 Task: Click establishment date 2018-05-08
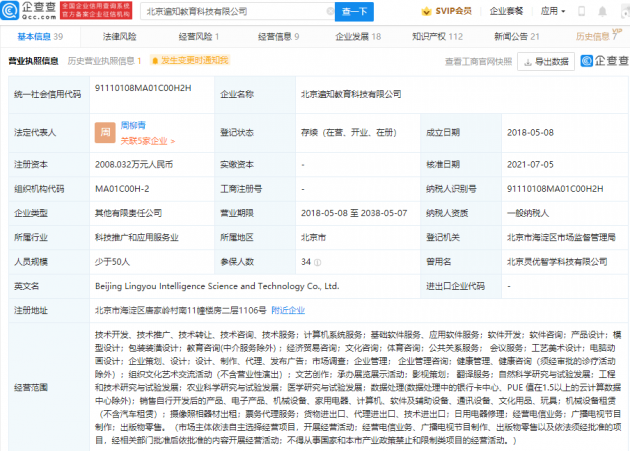click(x=530, y=133)
